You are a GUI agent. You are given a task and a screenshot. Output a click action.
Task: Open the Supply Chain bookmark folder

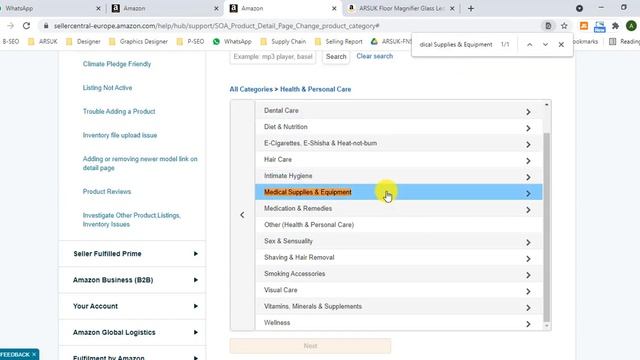[283, 42]
